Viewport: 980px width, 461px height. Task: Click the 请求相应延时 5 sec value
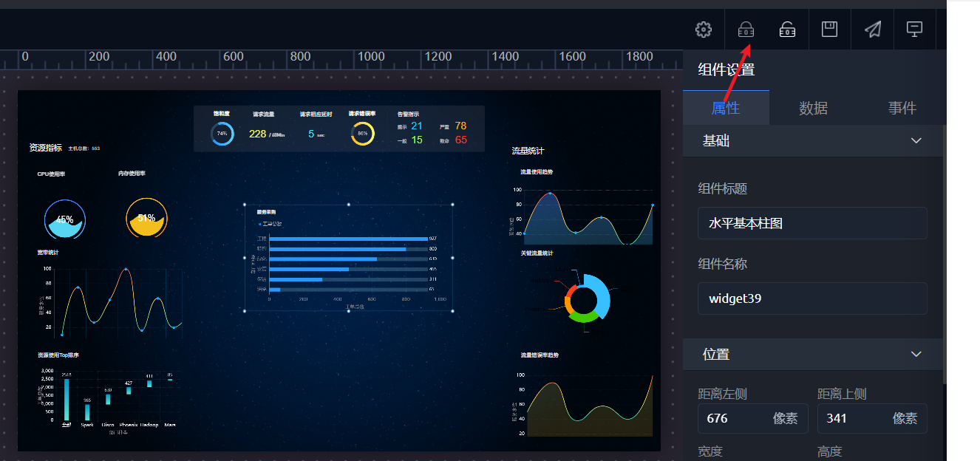click(316, 134)
